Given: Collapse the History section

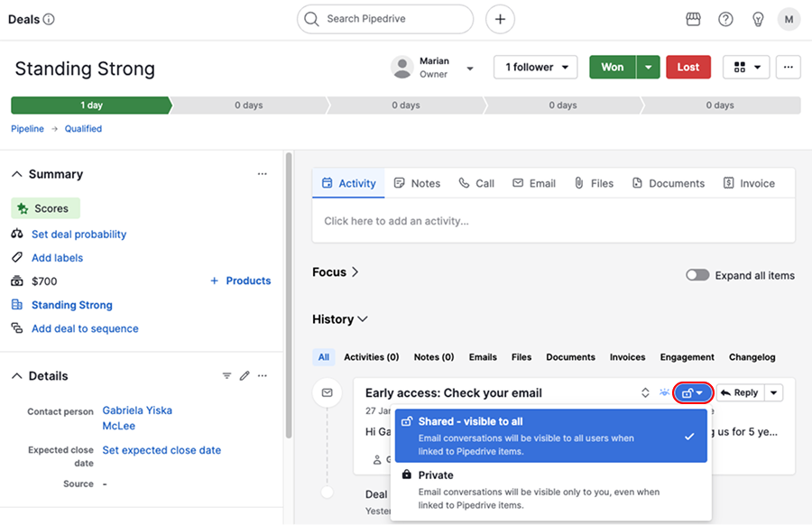Looking at the screenshot, I should point(340,319).
